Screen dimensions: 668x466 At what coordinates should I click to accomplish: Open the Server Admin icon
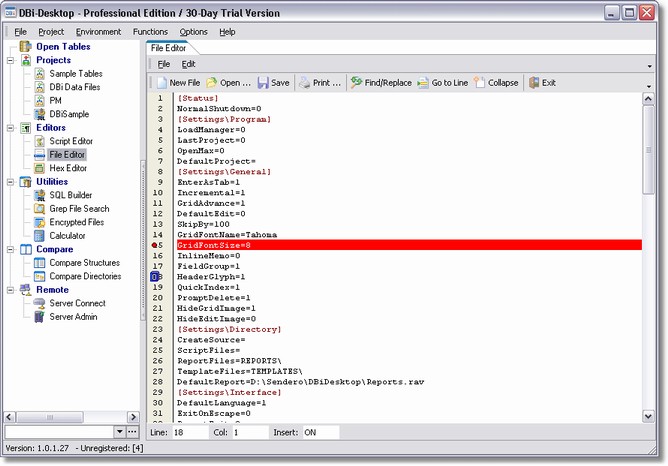point(40,317)
